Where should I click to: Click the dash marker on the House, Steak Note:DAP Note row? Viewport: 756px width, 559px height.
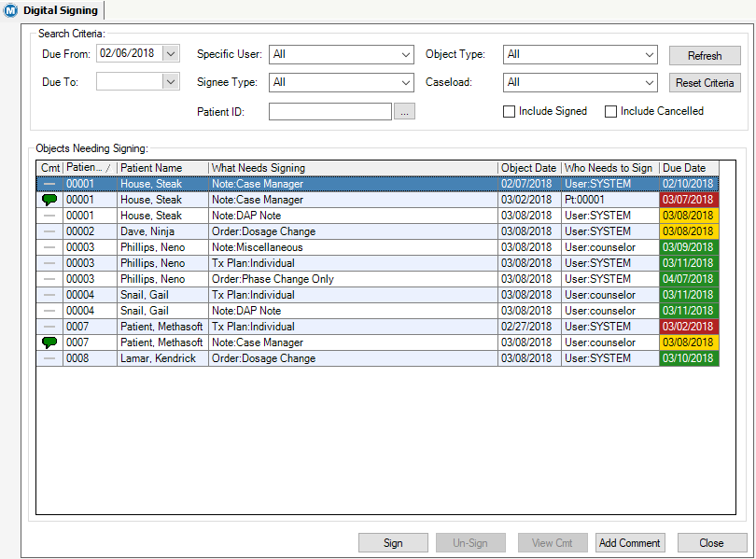pos(49,216)
